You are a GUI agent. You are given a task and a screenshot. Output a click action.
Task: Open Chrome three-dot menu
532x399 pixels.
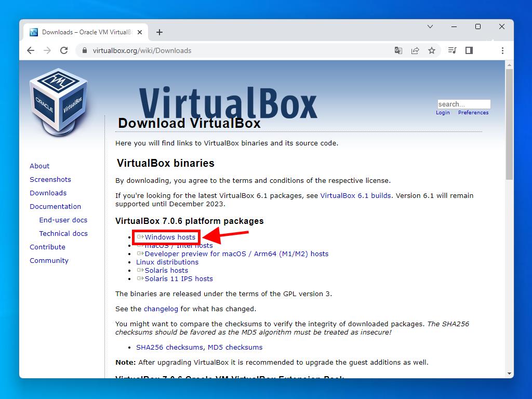pos(502,50)
